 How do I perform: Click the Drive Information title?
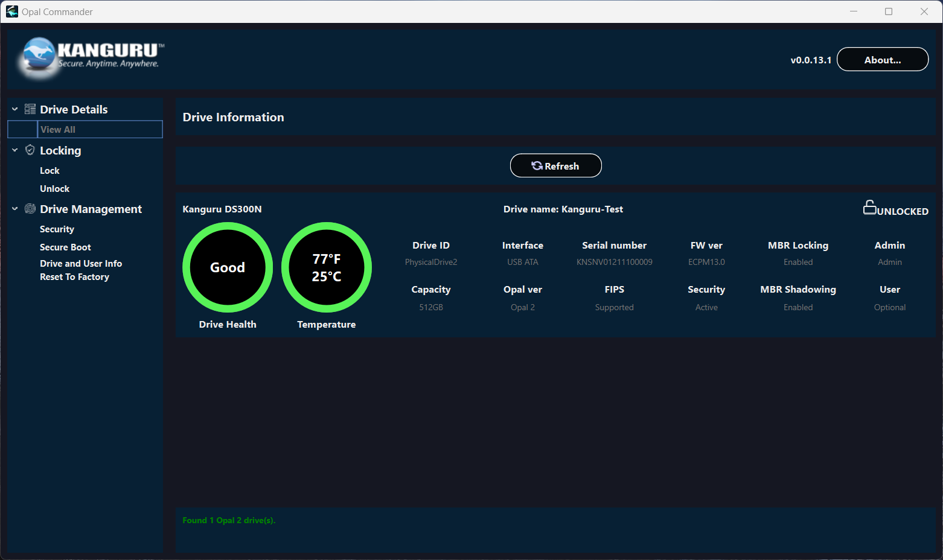233,117
